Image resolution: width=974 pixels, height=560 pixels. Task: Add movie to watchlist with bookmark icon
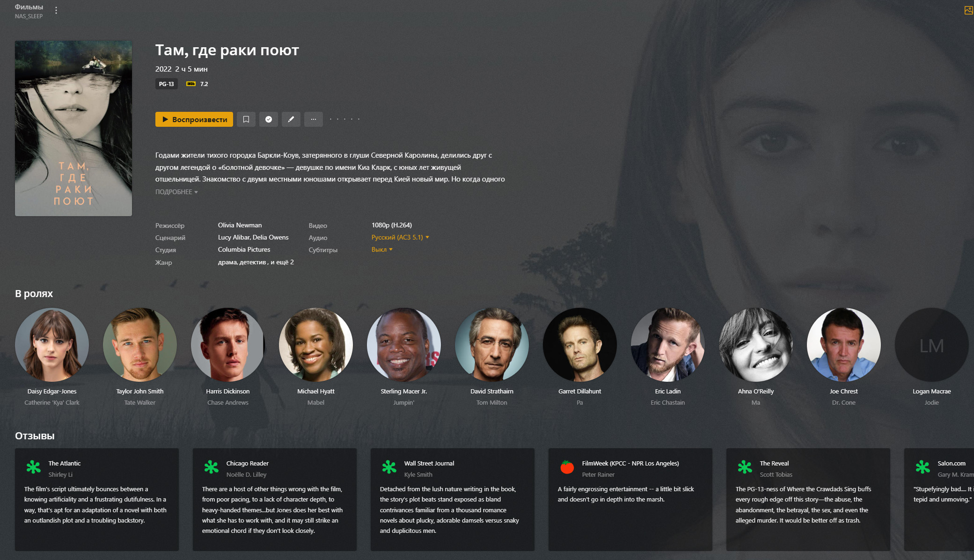click(x=246, y=119)
